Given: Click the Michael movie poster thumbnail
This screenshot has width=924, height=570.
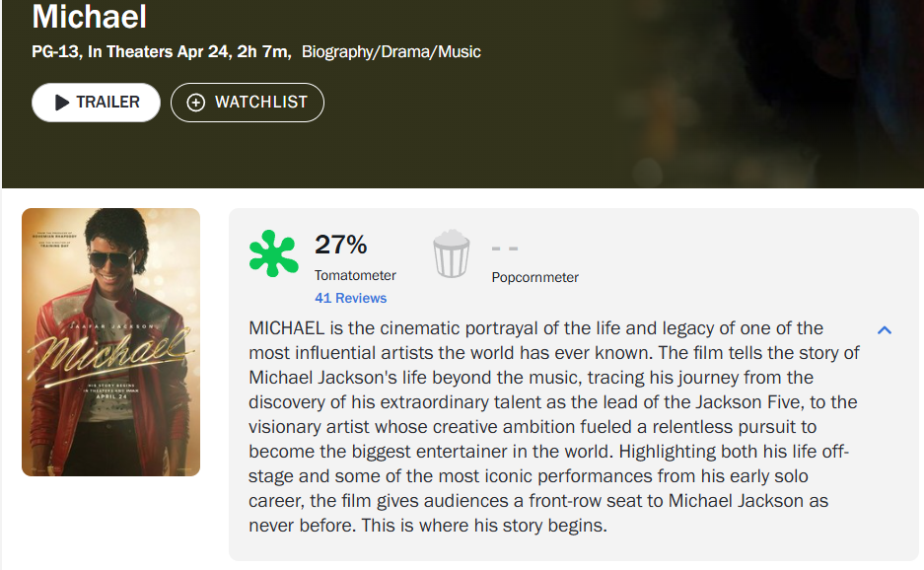Looking at the screenshot, I should pos(110,342).
